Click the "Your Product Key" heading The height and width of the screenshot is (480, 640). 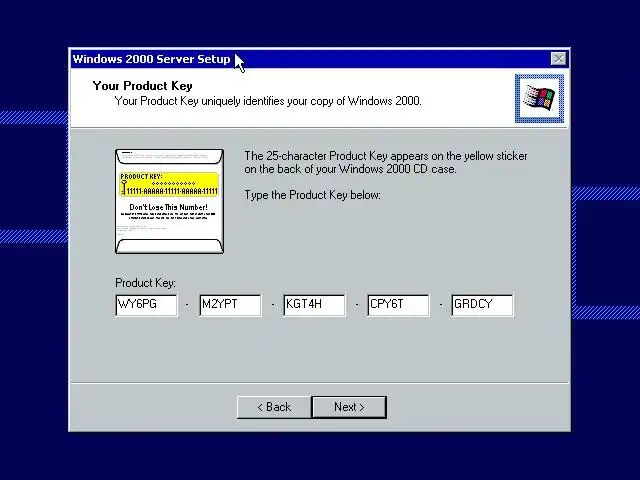click(x=142, y=86)
